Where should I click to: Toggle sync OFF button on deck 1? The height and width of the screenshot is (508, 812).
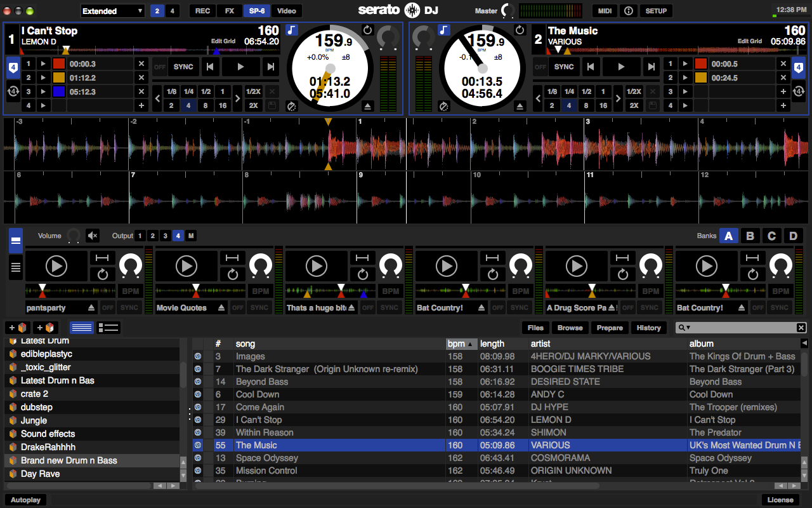(x=160, y=67)
